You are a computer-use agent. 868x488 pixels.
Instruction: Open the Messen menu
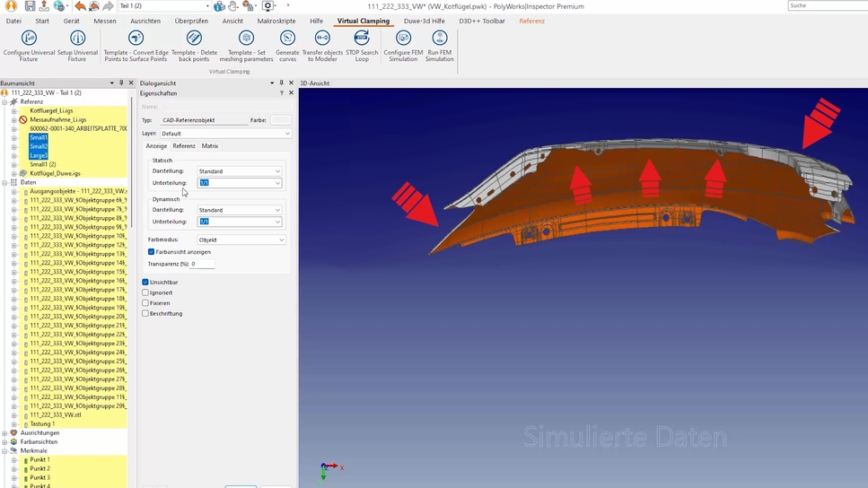104,21
